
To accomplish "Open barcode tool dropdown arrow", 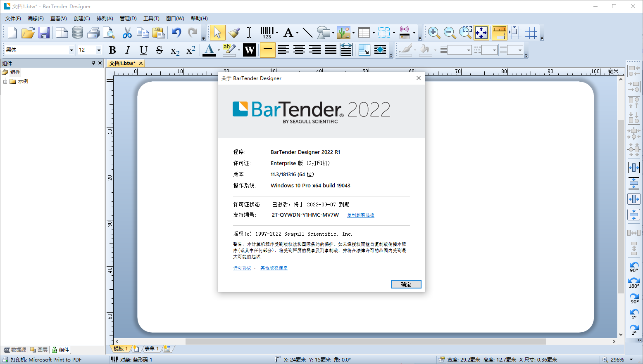I will (277, 33).
